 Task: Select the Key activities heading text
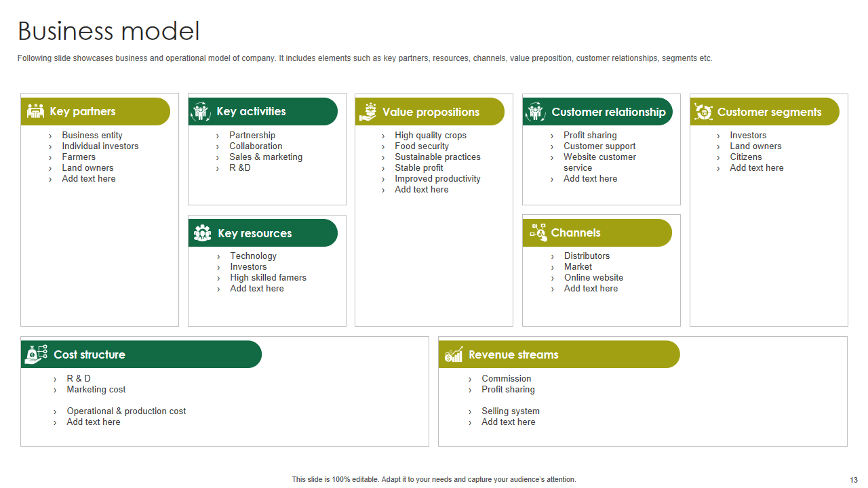click(x=251, y=111)
